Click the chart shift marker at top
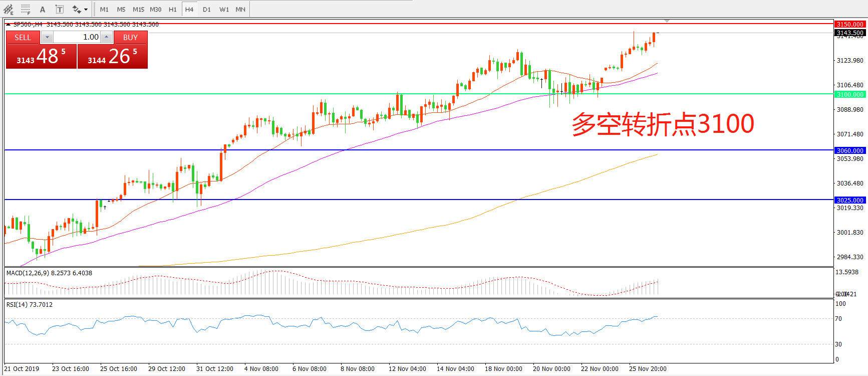Screen dimensions: 868x376 (x=667, y=21)
